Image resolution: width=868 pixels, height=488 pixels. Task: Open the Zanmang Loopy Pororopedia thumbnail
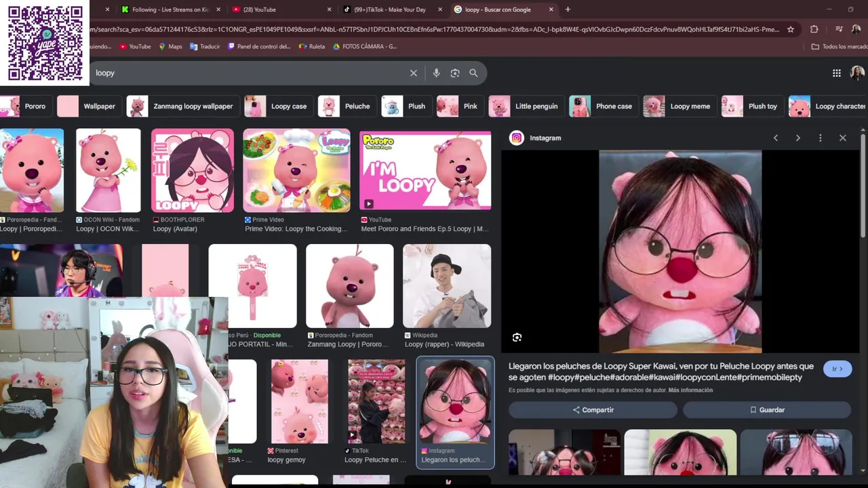349,286
